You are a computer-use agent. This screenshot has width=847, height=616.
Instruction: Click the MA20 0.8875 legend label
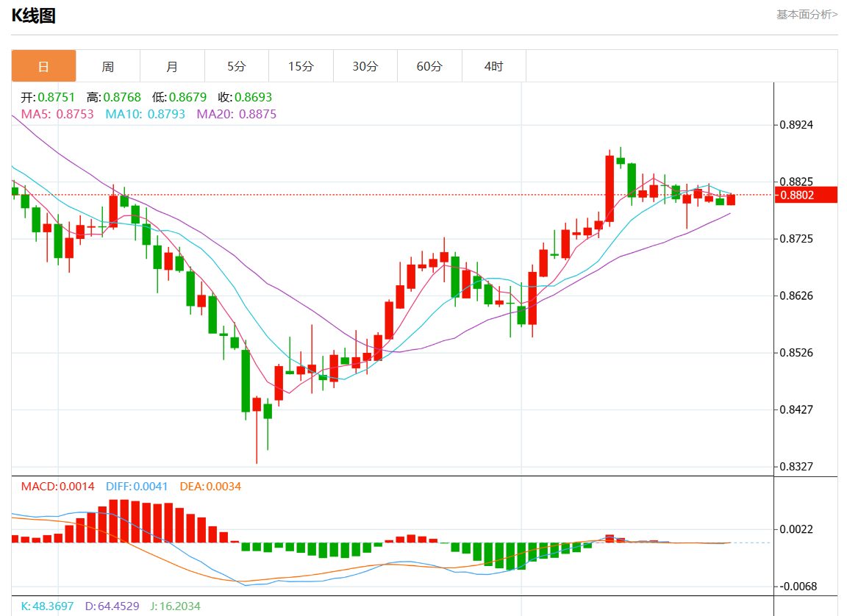click(x=237, y=114)
